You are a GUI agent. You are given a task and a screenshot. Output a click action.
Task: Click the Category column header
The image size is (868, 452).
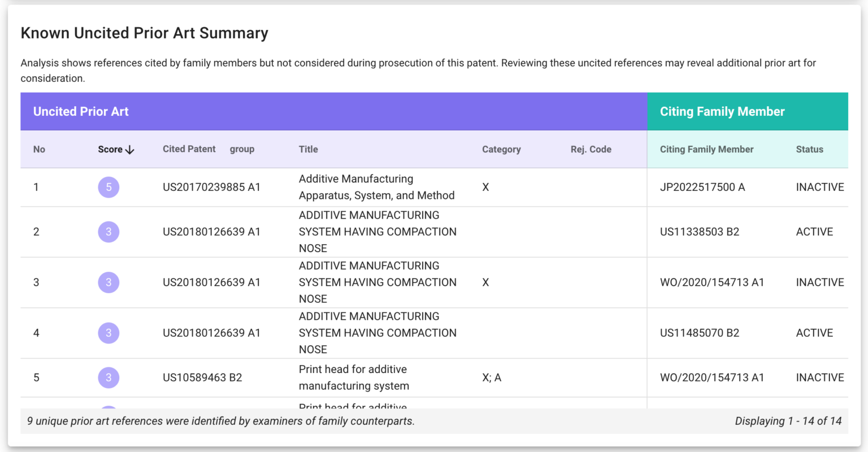tap(501, 149)
